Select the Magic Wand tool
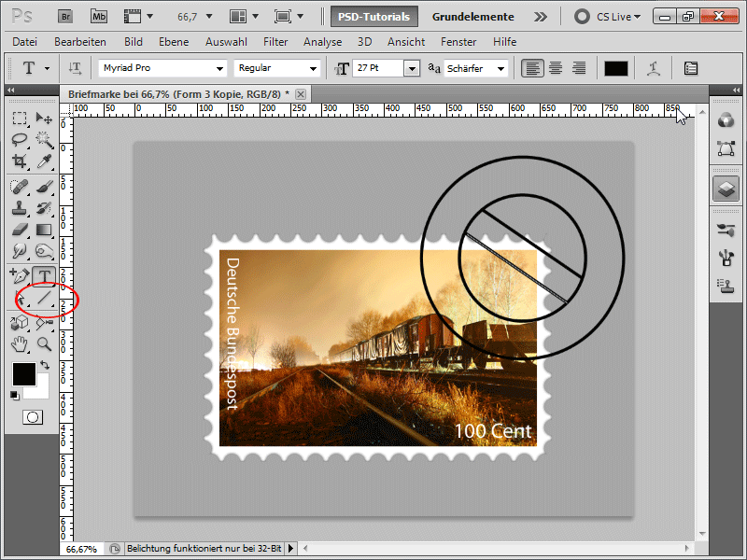Screen dimensions: 747x560 [44, 139]
